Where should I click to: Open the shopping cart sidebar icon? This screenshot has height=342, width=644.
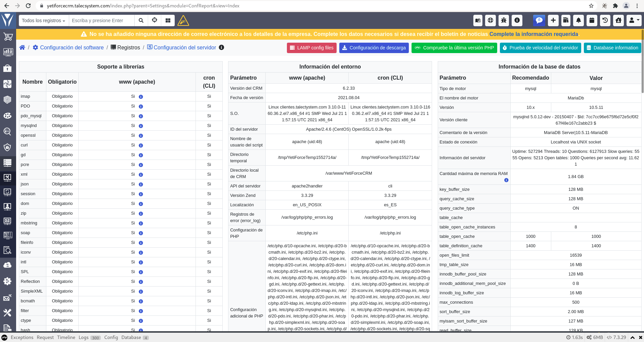pyautogui.click(x=8, y=37)
